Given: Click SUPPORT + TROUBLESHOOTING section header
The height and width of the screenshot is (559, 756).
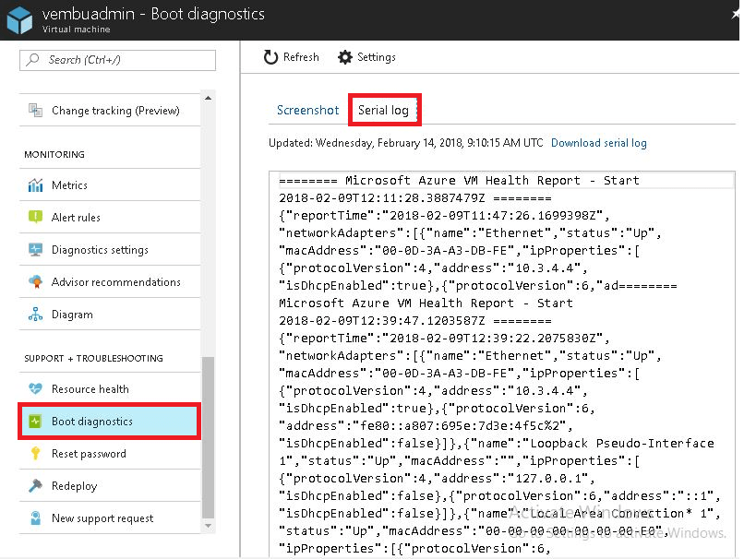Looking at the screenshot, I should tap(93, 358).
